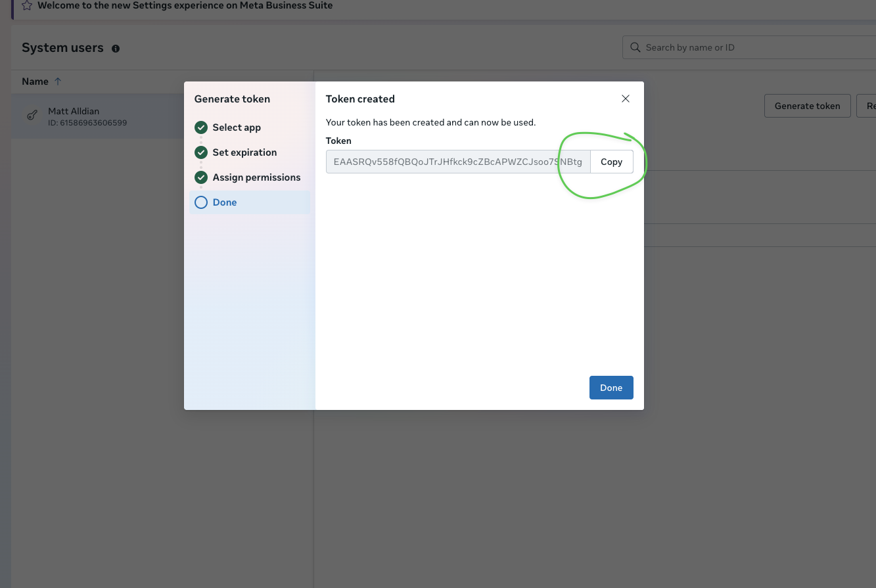Click the green checkmark for Assign permissions
876x588 pixels.
click(x=201, y=177)
